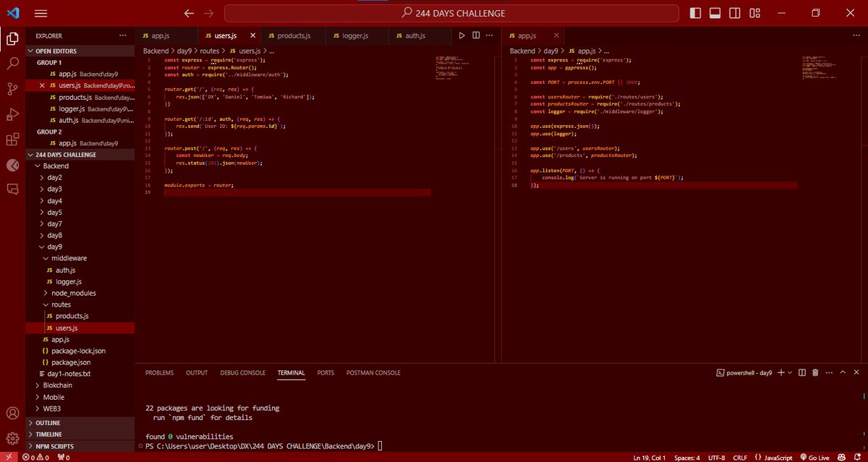
Task: Open package.json in the file tree
Action: pyautogui.click(x=80, y=362)
